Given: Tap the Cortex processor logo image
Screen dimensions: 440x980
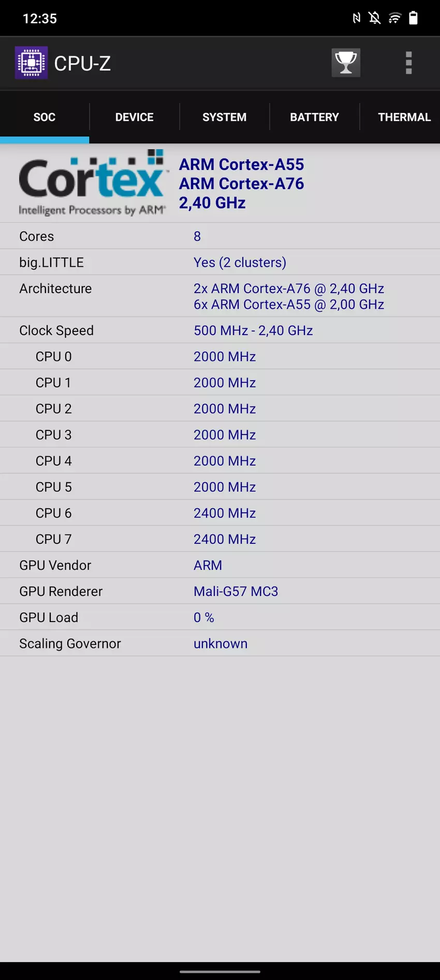Looking at the screenshot, I should 92,183.
